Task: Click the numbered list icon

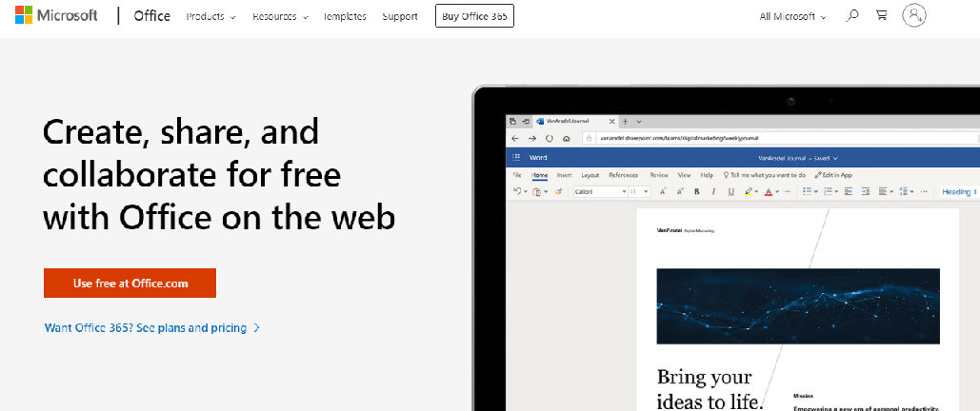Action: pos(829,191)
